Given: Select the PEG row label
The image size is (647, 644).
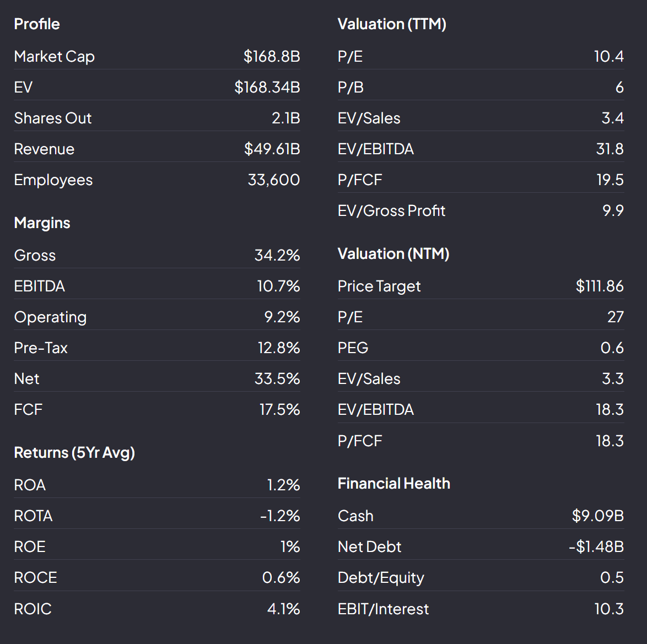Looking at the screenshot, I should [353, 348].
